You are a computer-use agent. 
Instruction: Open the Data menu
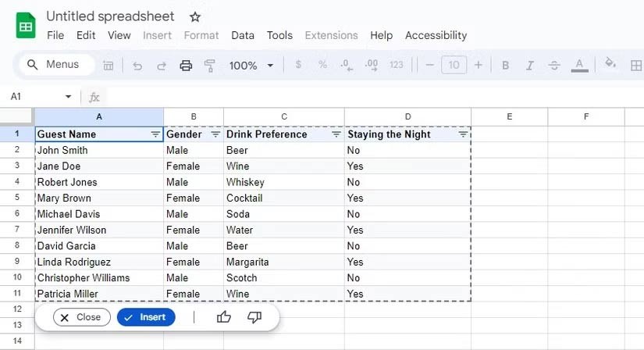(243, 35)
